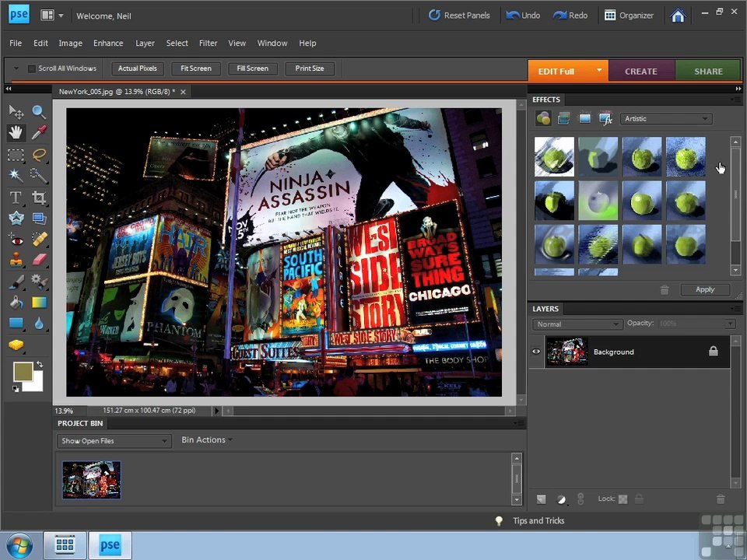Screen dimensions: 747x560
Task: Select the Crop tool
Action: point(39,197)
